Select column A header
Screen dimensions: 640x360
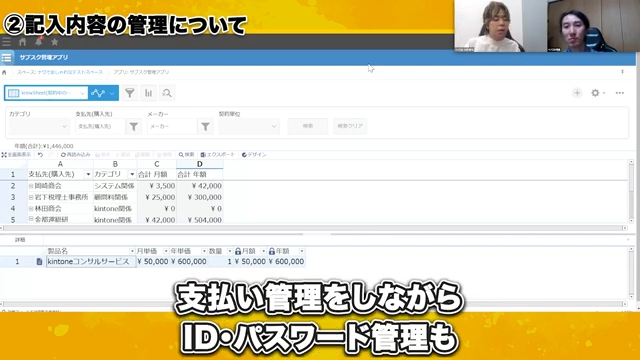tap(60, 164)
